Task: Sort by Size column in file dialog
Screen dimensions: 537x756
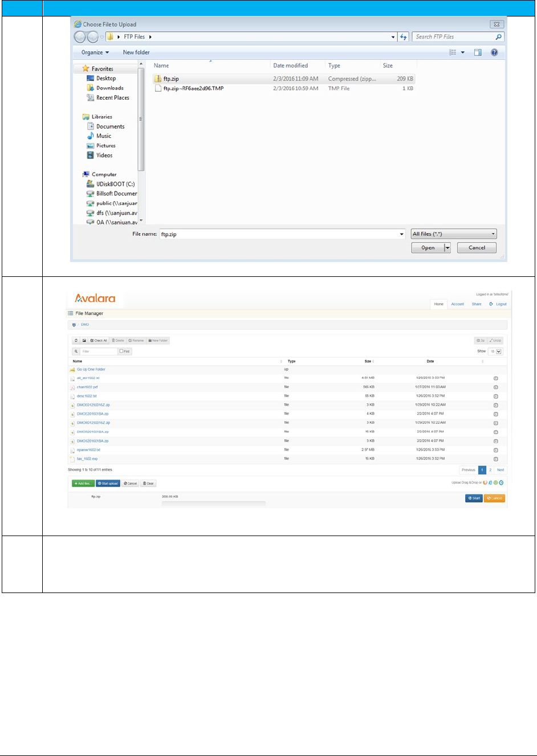Action: pyautogui.click(x=388, y=66)
